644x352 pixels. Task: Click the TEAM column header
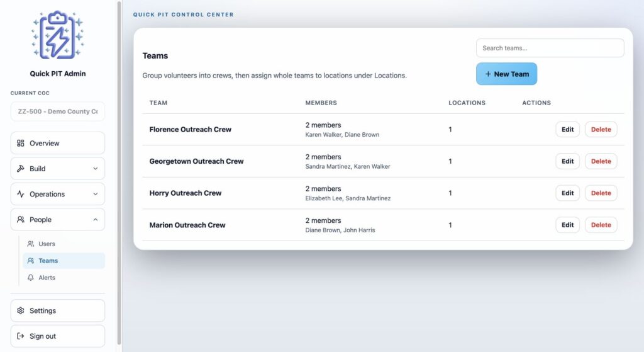(x=158, y=103)
